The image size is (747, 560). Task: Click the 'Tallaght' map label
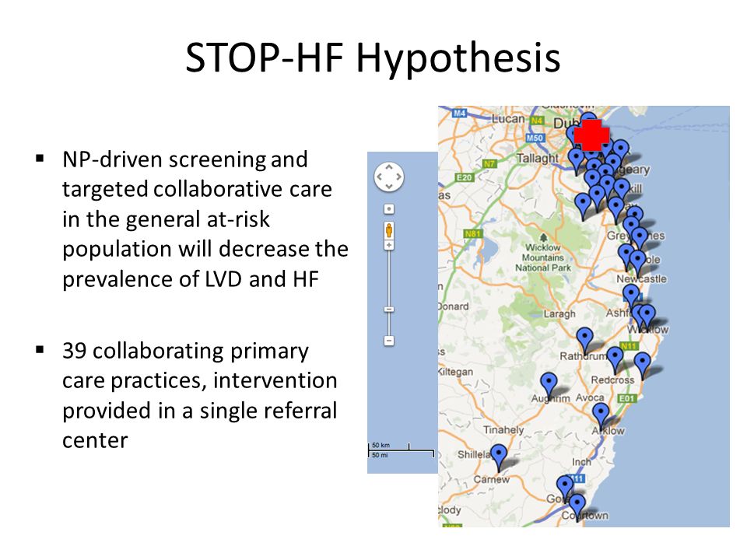pos(538,158)
